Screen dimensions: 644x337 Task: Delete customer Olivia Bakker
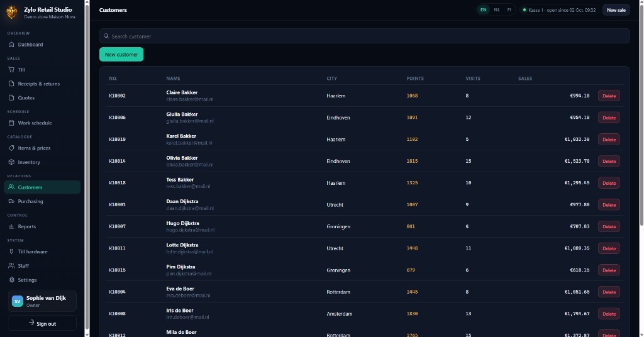pyautogui.click(x=609, y=161)
